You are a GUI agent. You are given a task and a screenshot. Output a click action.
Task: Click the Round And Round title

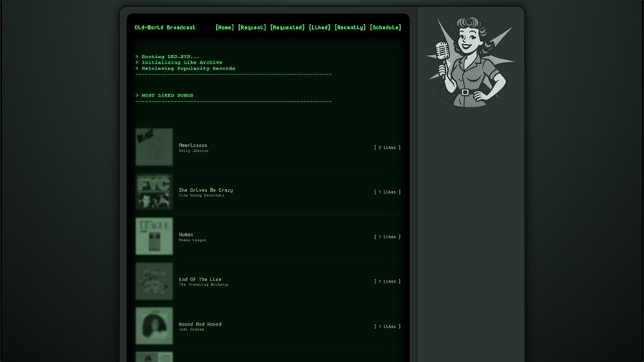click(x=200, y=324)
